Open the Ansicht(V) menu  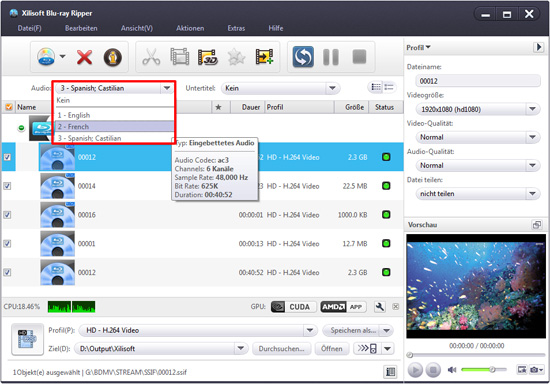[137, 28]
